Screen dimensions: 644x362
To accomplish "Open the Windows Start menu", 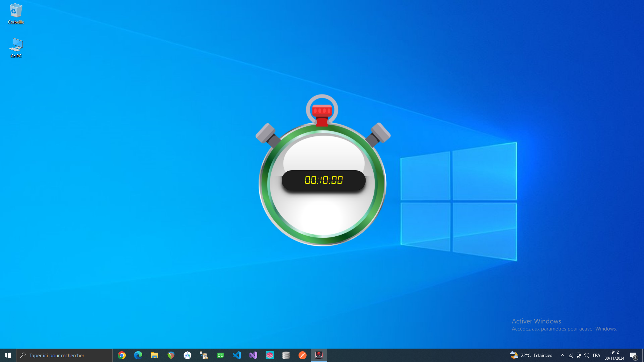I will (x=8, y=355).
